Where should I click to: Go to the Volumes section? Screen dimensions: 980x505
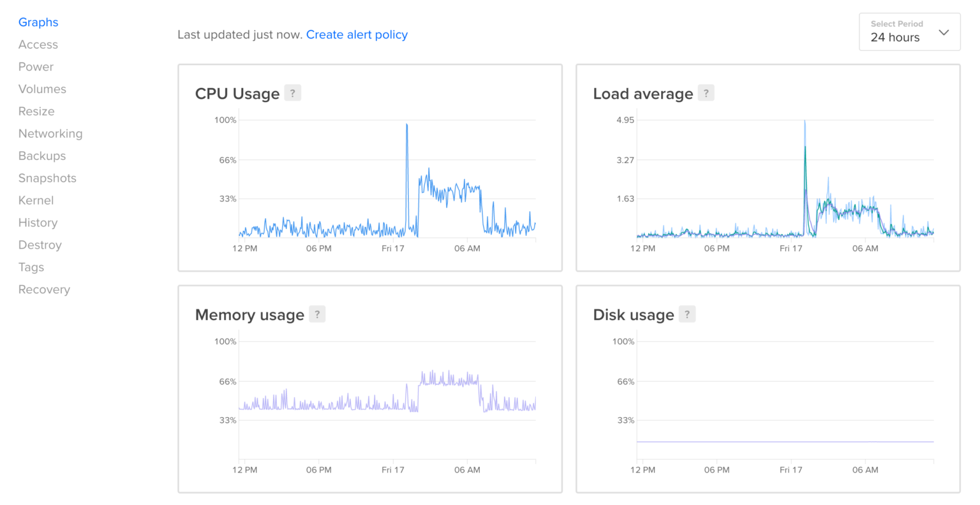coord(42,89)
